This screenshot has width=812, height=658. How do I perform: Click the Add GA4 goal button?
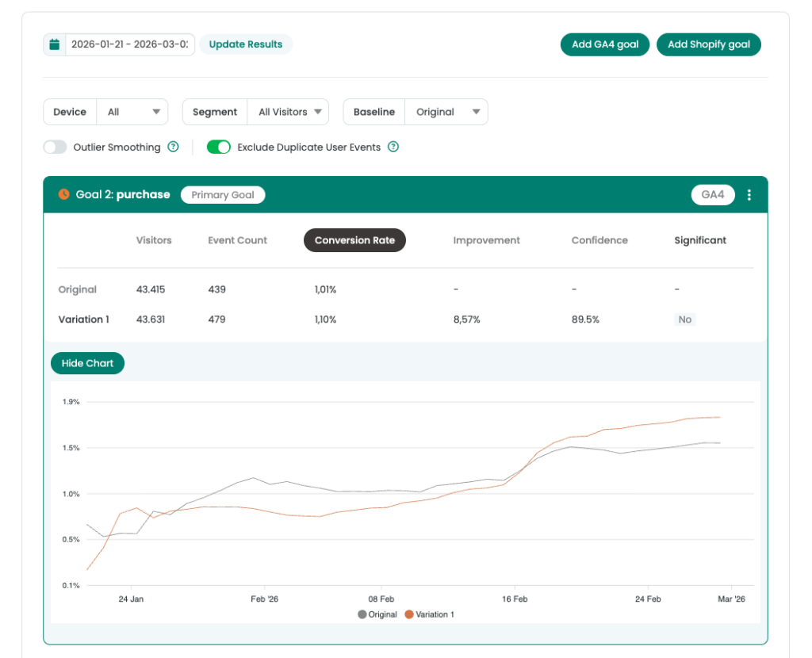(x=605, y=44)
